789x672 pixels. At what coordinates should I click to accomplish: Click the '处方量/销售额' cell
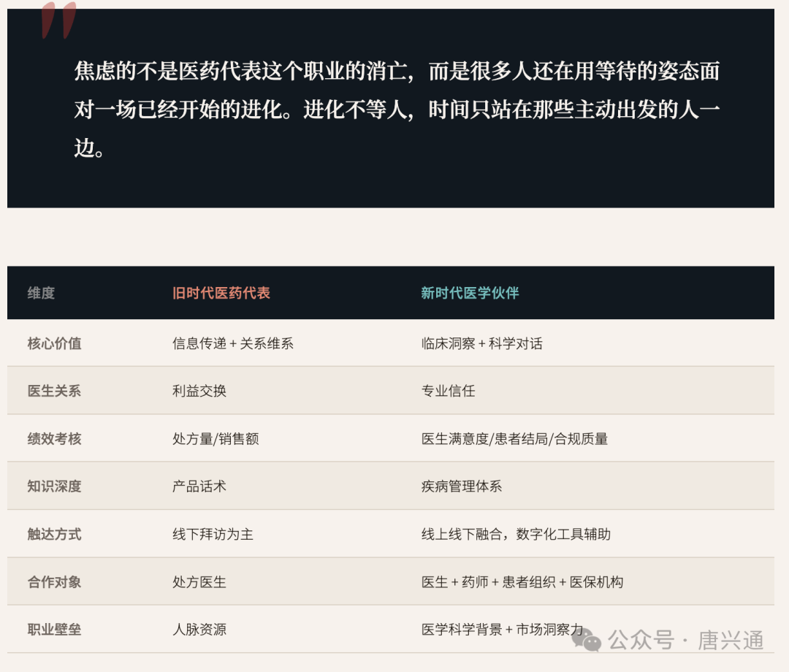click(x=216, y=438)
